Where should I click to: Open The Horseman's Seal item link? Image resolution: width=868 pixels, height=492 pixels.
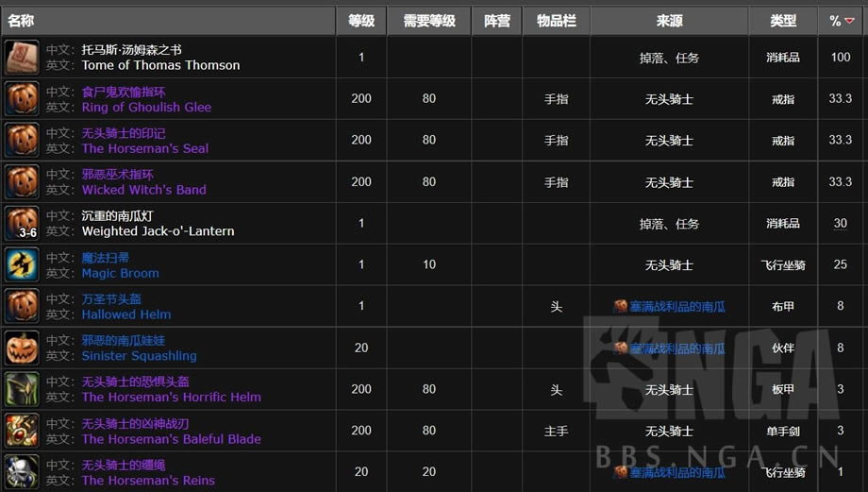[145, 148]
